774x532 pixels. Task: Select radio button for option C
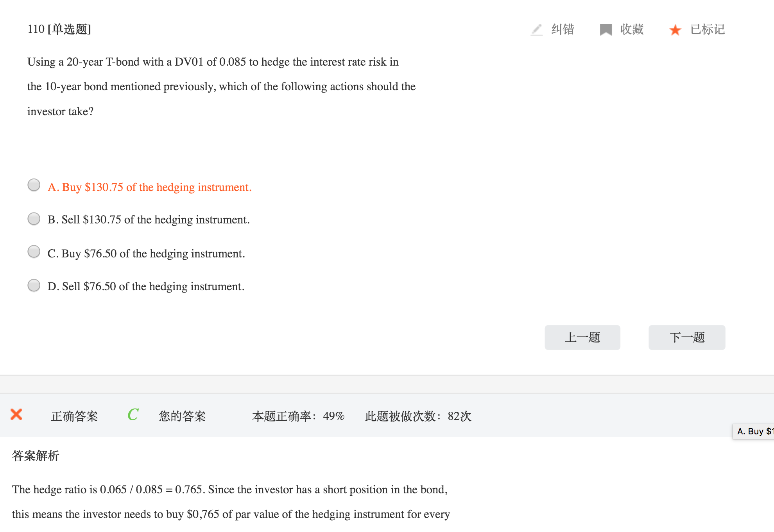(x=34, y=252)
